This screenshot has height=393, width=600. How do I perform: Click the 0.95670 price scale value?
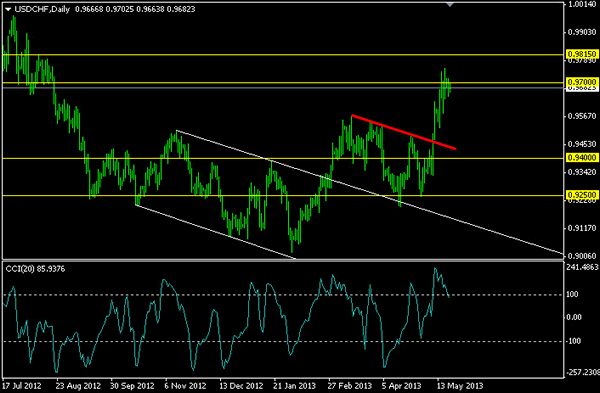point(582,116)
